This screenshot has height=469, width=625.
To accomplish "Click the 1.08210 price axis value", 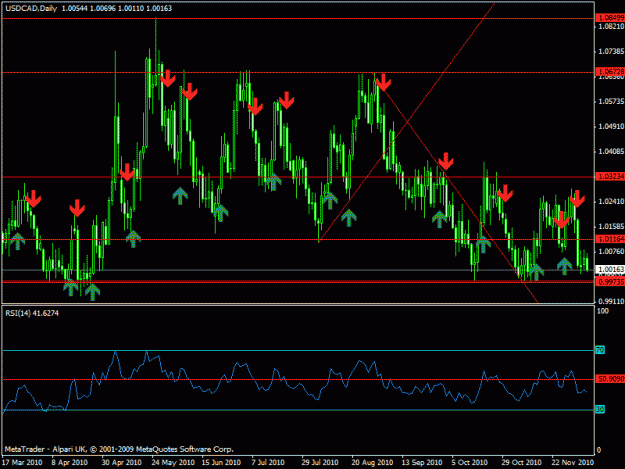I will (611, 26).
